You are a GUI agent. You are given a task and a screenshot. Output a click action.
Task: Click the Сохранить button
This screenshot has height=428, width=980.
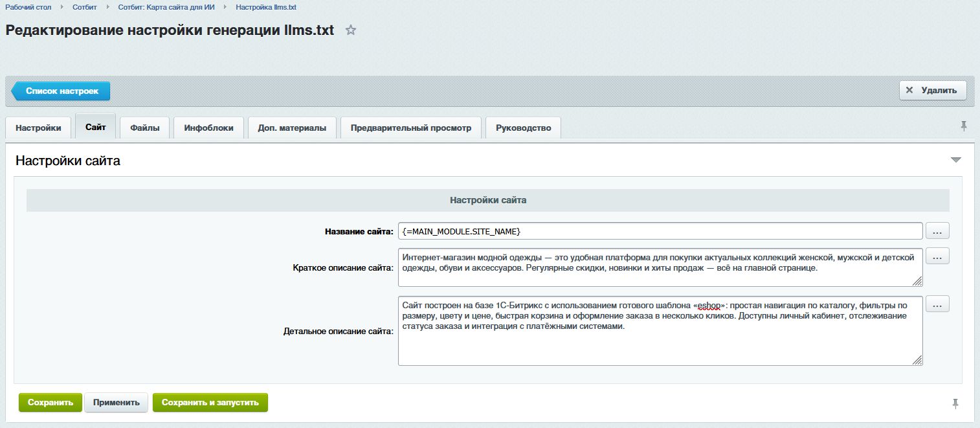point(50,402)
